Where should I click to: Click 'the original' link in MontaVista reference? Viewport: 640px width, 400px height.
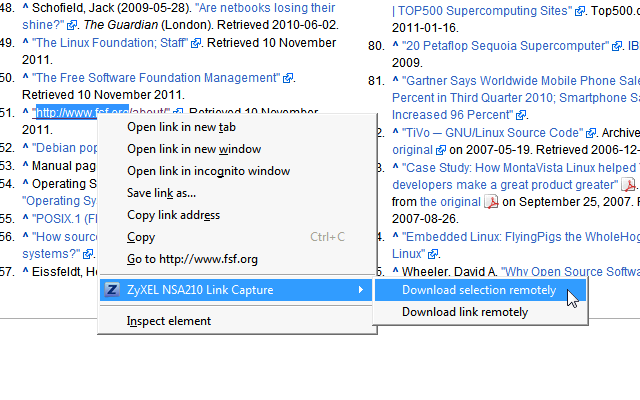click(x=450, y=202)
